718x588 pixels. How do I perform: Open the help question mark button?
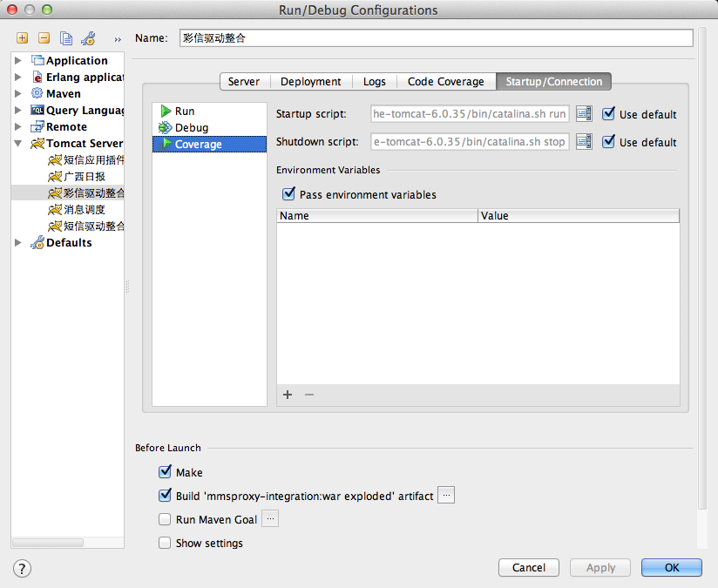click(x=22, y=568)
